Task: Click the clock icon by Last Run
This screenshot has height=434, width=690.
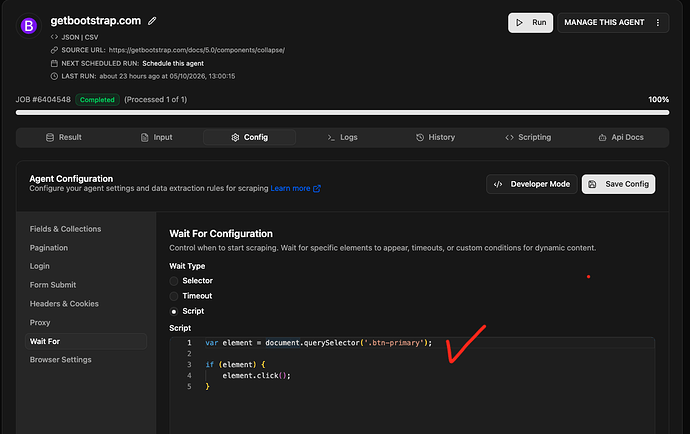Action: [54, 76]
